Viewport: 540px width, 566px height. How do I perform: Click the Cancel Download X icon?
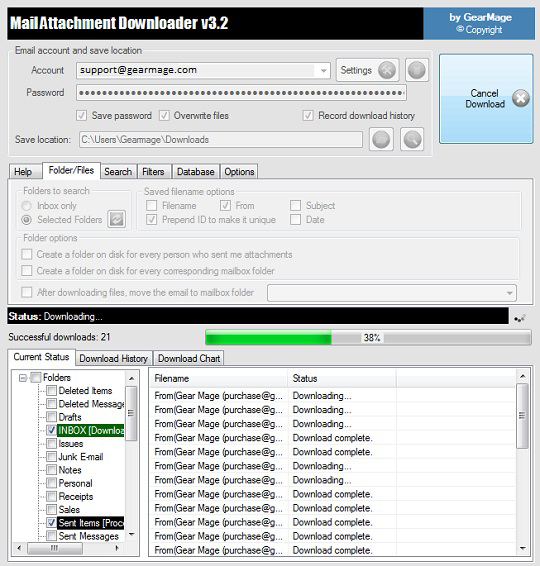pyautogui.click(x=521, y=98)
